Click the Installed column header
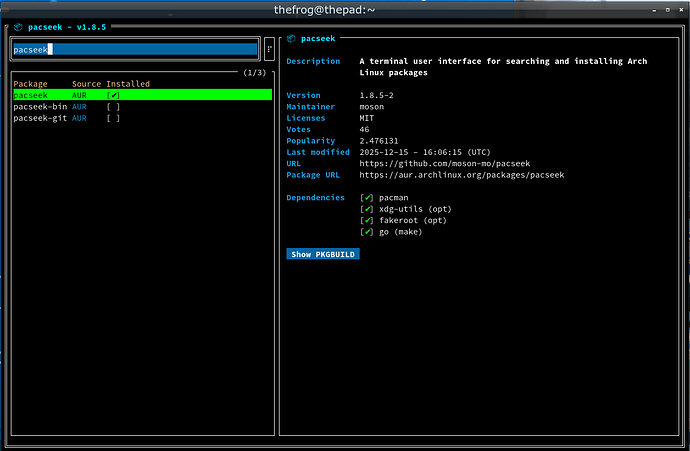Image resolution: width=690 pixels, height=451 pixels. click(128, 83)
